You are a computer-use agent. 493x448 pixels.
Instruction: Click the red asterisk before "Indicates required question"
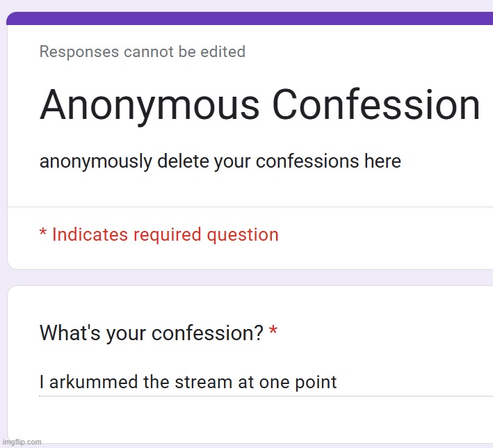coord(43,234)
